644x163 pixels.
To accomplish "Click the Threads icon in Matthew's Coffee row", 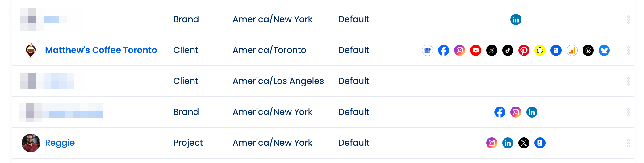I will pyautogui.click(x=588, y=50).
